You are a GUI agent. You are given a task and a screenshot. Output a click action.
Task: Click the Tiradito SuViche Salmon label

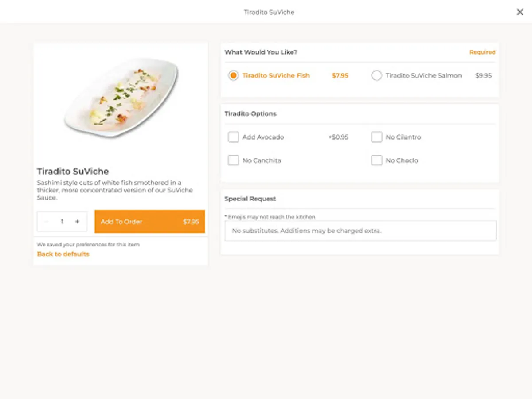[x=423, y=76]
